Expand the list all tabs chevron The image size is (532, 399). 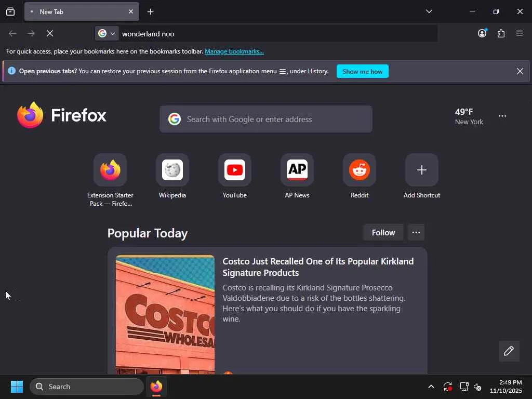click(429, 11)
